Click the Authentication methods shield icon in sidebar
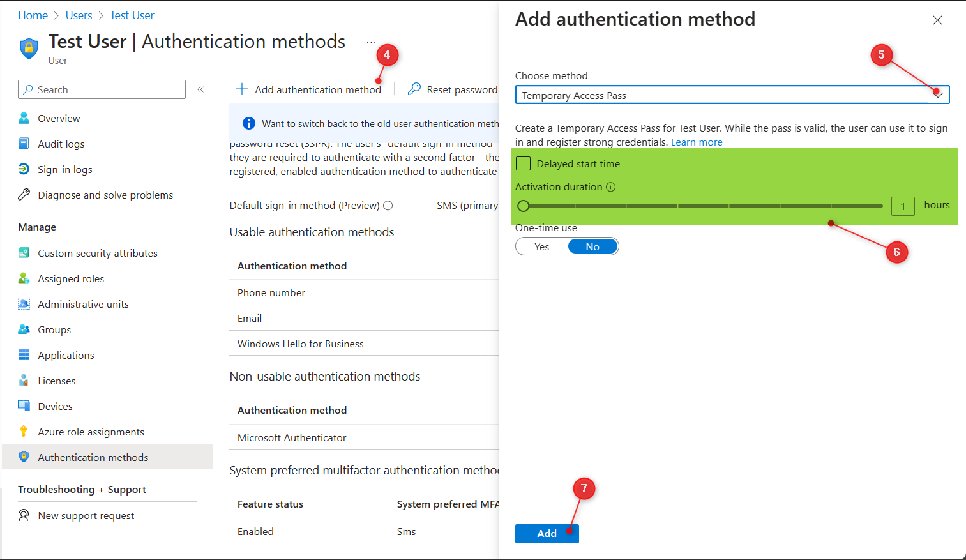 click(24, 457)
